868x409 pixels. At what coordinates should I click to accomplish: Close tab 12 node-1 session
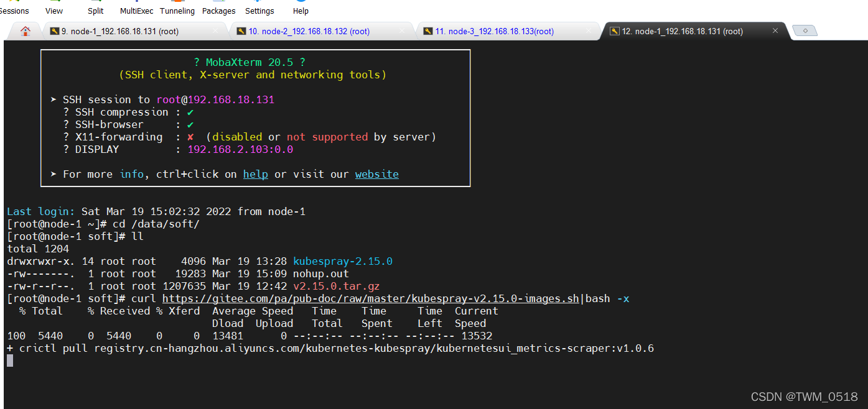pos(775,31)
